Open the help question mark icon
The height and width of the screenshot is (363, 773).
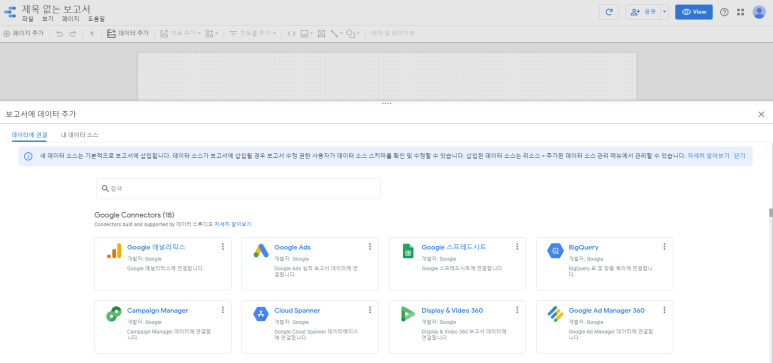coord(724,12)
